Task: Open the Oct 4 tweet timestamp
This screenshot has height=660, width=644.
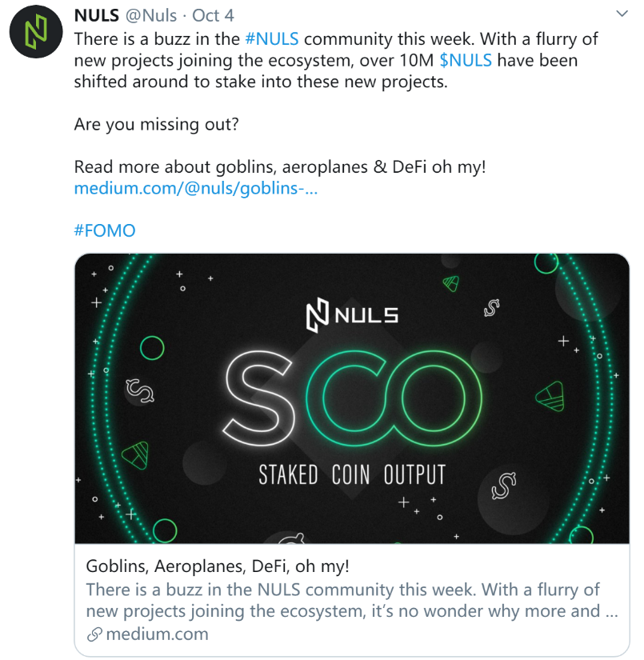Action: click(213, 15)
